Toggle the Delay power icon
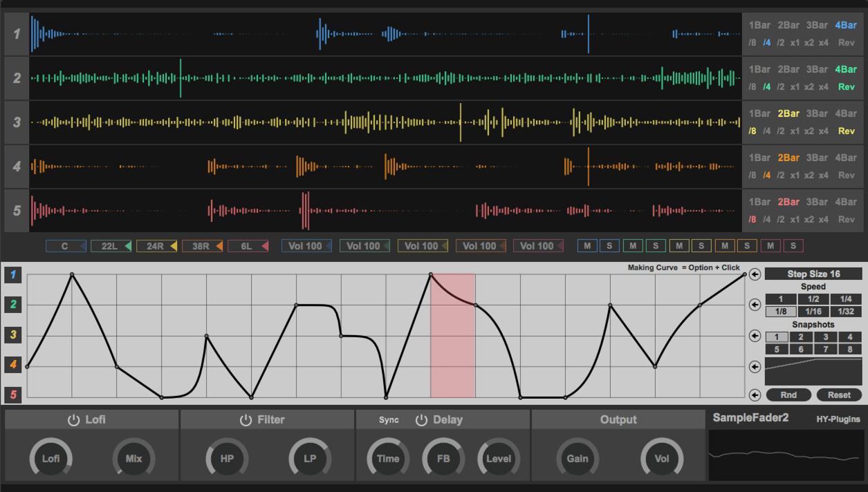Image resolution: width=868 pixels, height=492 pixels. 421,420
